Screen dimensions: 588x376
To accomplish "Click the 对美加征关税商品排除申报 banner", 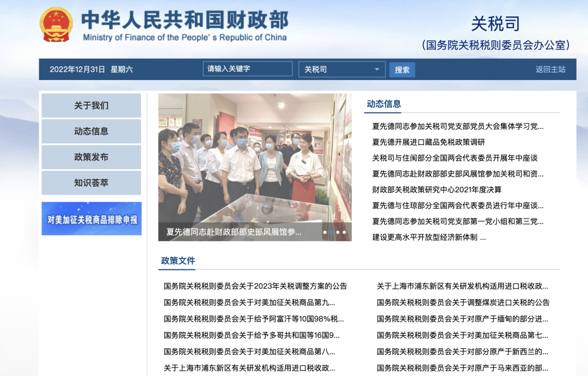I will [x=91, y=219].
